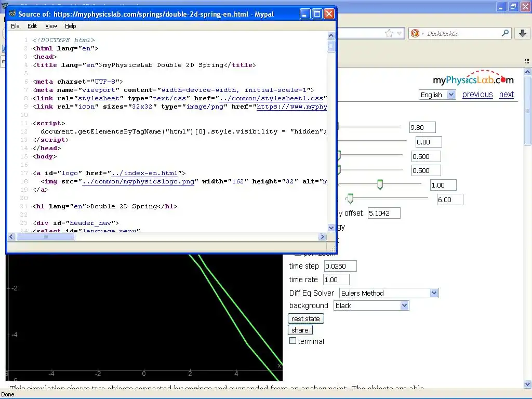Click the search engine selector dropdown arrow

pos(422,33)
